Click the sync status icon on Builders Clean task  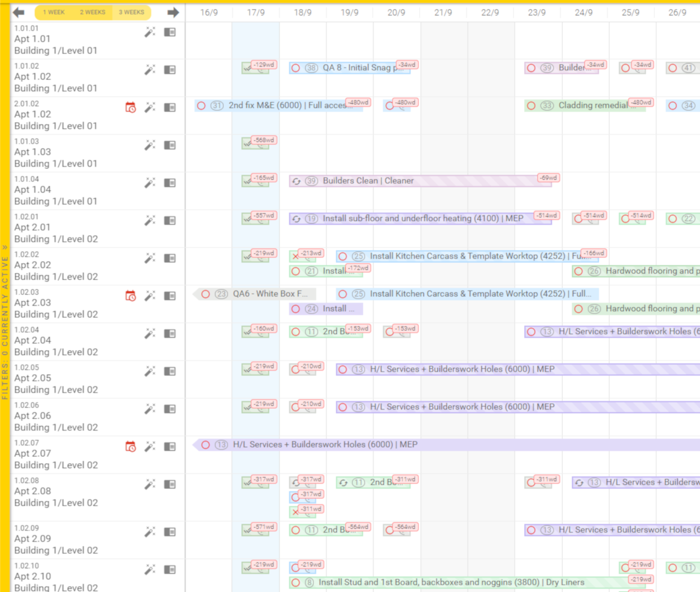(296, 180)
